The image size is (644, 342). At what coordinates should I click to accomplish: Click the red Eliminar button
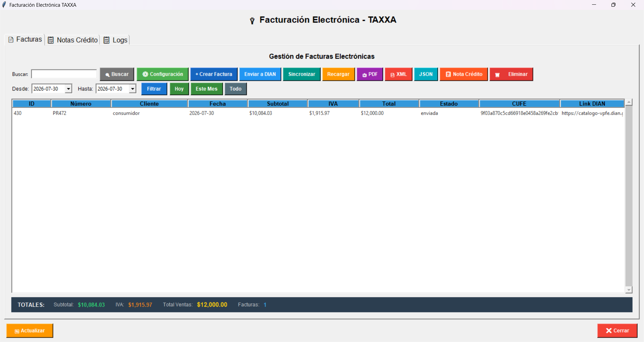[x=512, y=74]
